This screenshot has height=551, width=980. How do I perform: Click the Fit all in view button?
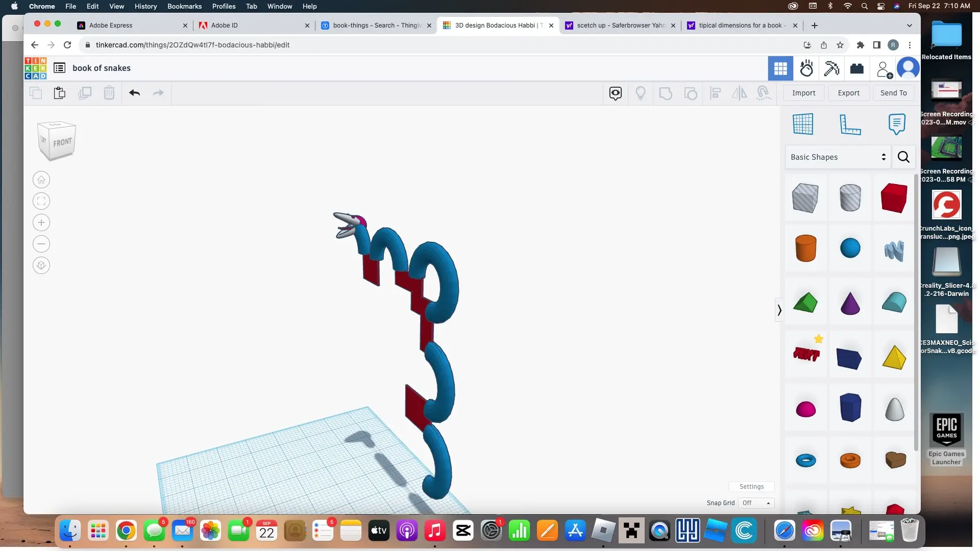pos(41,202)
